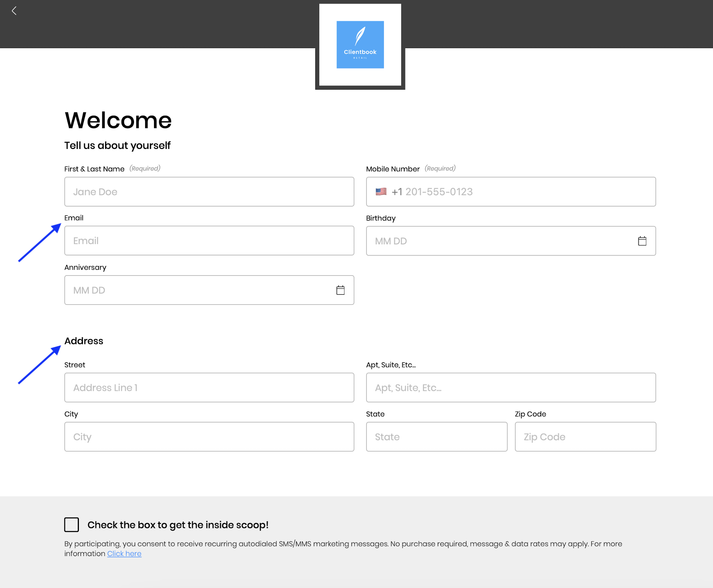Focus the First & Last Name field

tap(209, 192)
